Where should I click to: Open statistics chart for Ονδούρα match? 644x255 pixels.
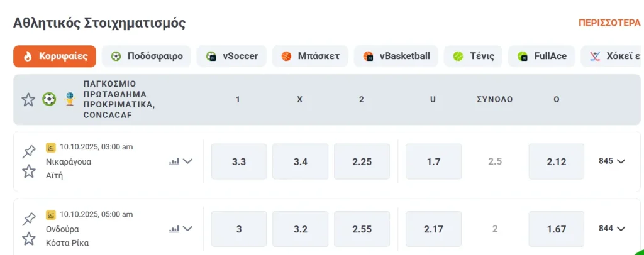(x=174, y=229)
